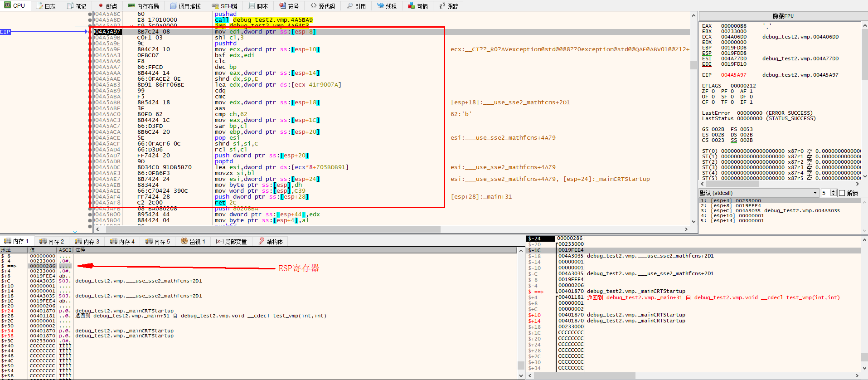Click the dump panel scroll-down arrow
This screenshot has width=868, height=380.
(521, 375)
